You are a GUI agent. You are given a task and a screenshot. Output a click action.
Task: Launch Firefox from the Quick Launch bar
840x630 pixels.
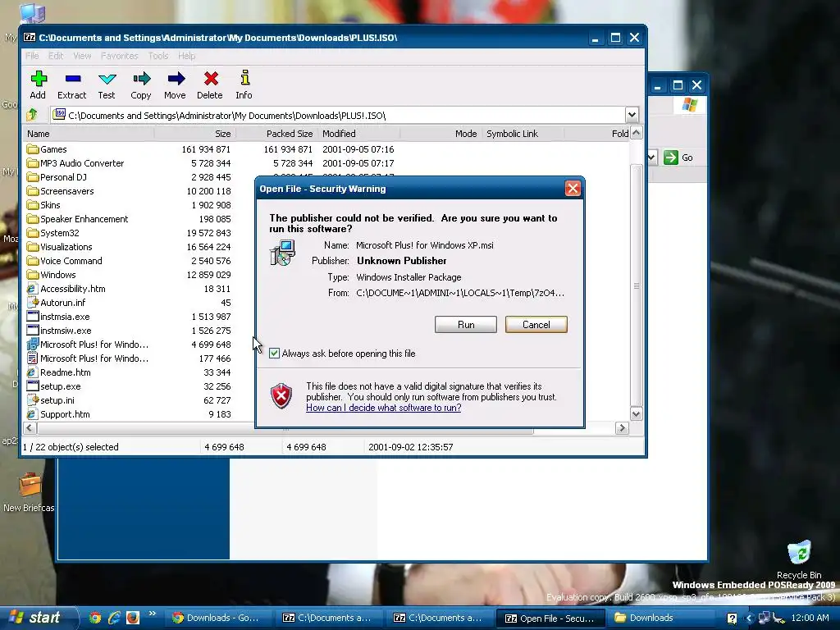(133, 618)
